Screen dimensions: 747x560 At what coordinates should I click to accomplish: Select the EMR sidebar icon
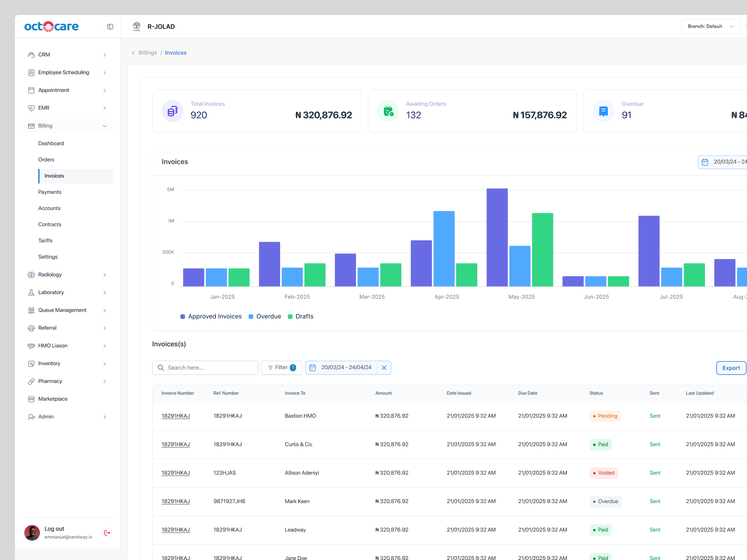point(31,108)
